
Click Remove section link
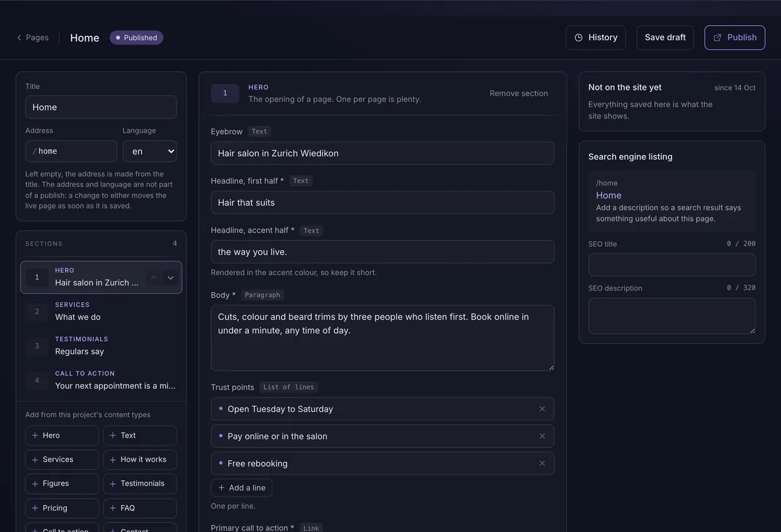[x=518, y=93]
